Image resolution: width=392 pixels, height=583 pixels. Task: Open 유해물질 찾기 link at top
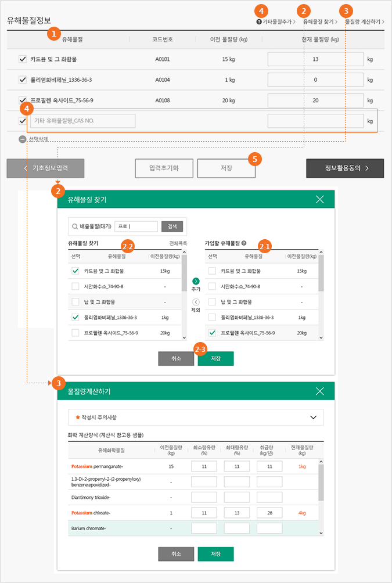pos(320,22)
